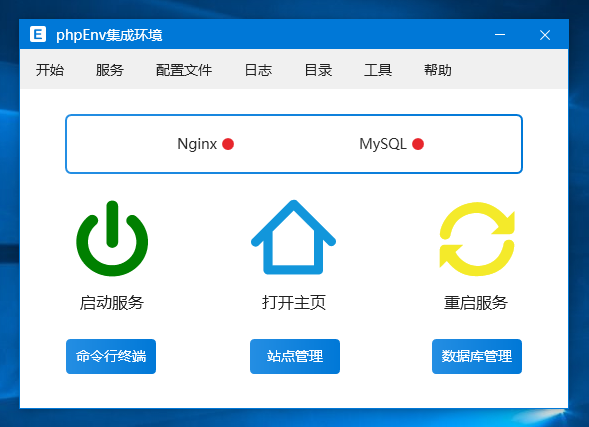Click the red Nginx status indicator
The height and width of the screenshot is (427, 589).
coord(228,144)
